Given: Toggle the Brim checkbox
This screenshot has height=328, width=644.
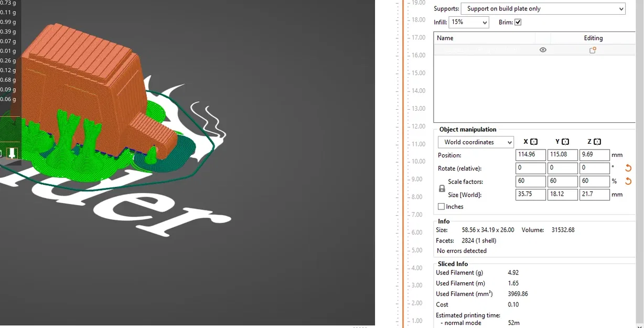Looking at the screenshot, I should point(518,22).
